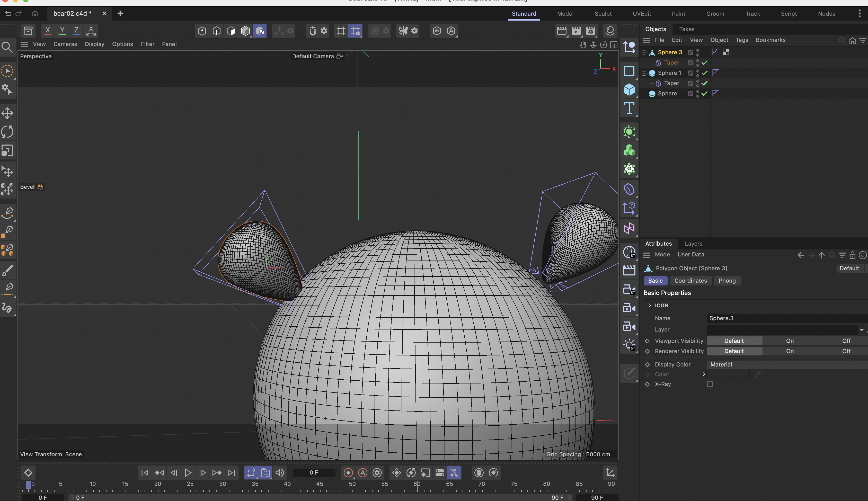
Task: Expand the ICON section
Action: pos(649,305)
